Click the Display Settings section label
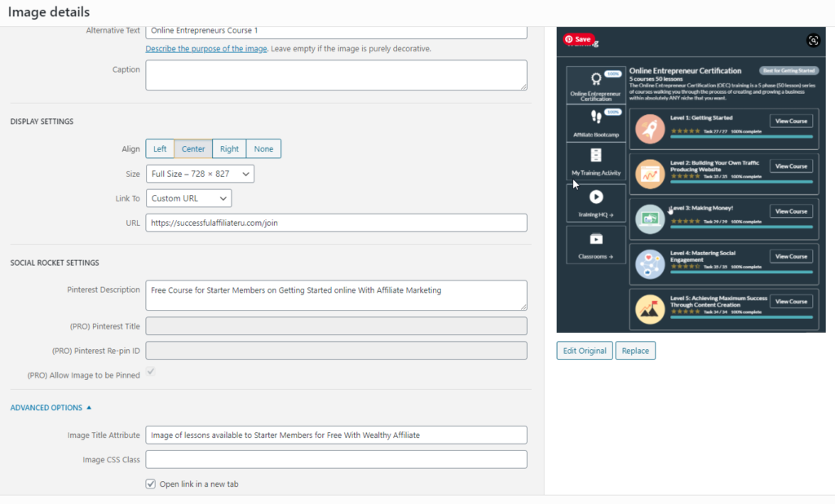The image size is (835, 504). click(42, 122)
